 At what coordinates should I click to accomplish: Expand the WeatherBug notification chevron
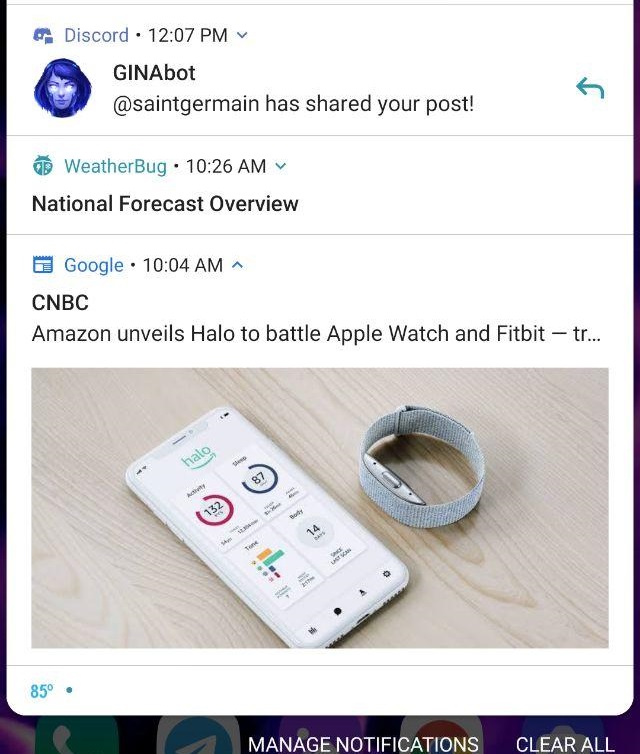[x=281, y=166]
